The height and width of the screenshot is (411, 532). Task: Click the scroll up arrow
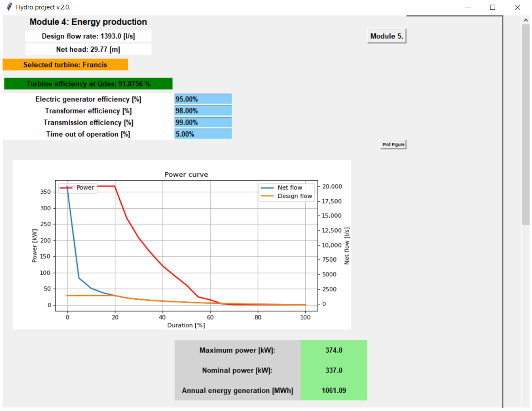[x=525, y=20]
